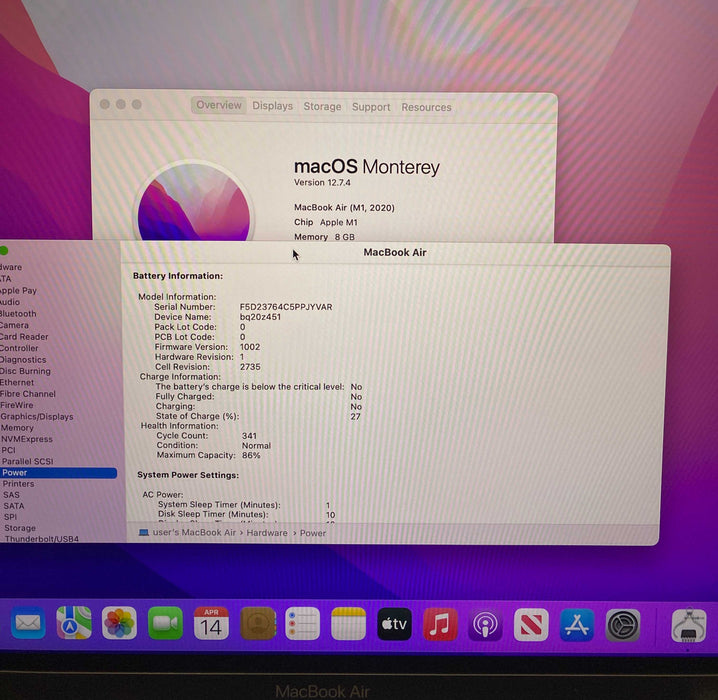
Task: Click the green zoom button of System Information
Action: (x=4, y=250)
